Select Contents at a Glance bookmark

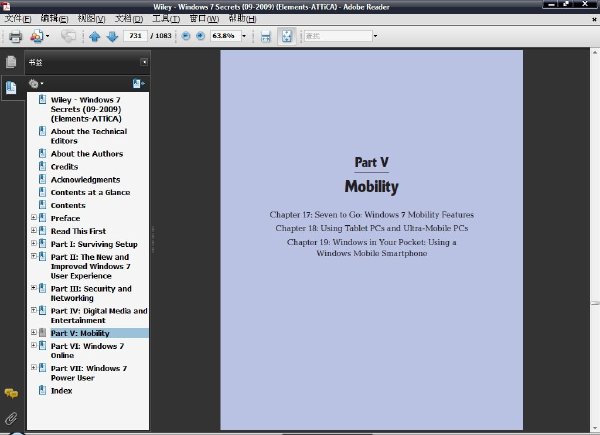pos(90,192)
